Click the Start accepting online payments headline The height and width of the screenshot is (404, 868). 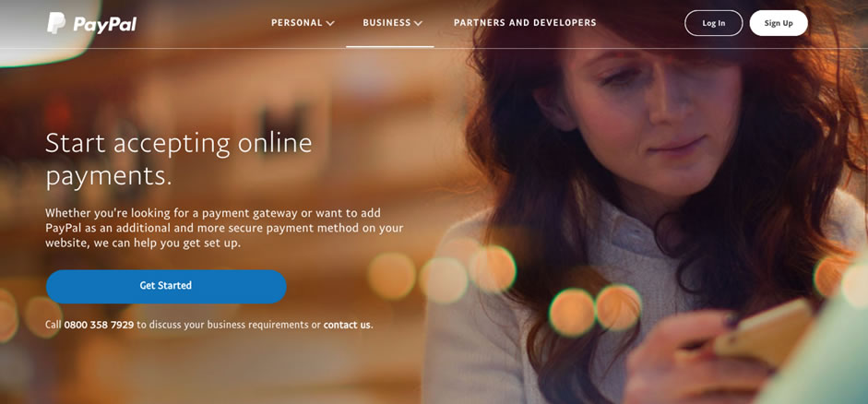(178, 160)
